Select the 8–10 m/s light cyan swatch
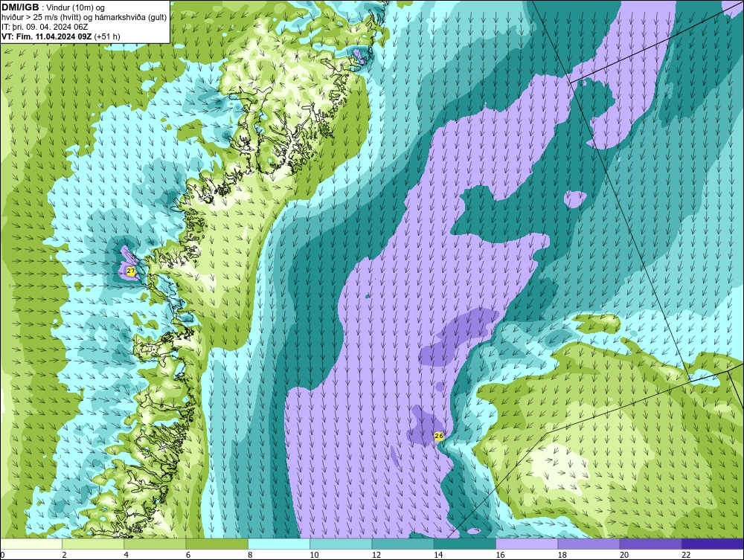Screen dimensions: 744x560 (279, 544)
